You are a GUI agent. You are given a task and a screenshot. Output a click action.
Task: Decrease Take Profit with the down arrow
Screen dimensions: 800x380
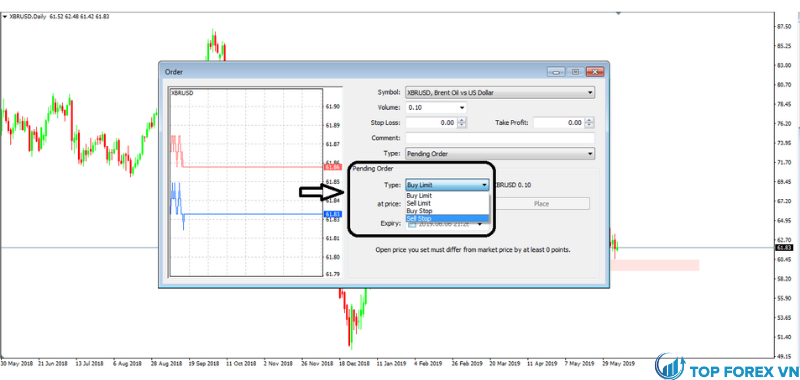[x=590, y=125]
